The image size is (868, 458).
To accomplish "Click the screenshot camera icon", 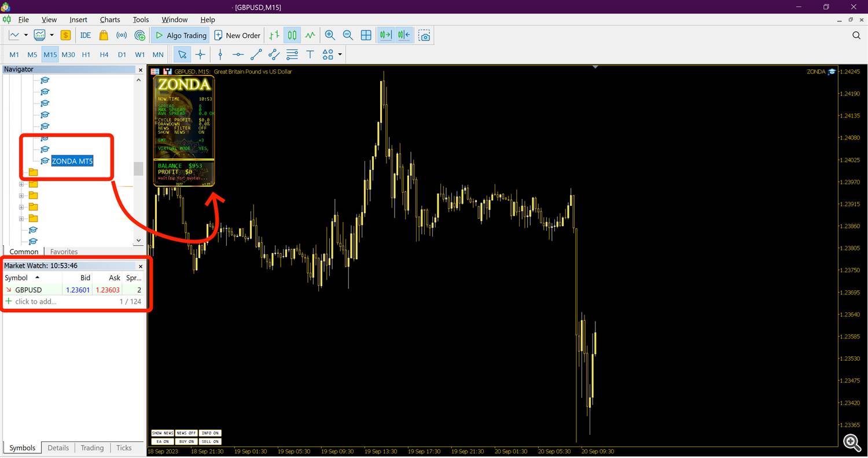I will coord(425,35).
